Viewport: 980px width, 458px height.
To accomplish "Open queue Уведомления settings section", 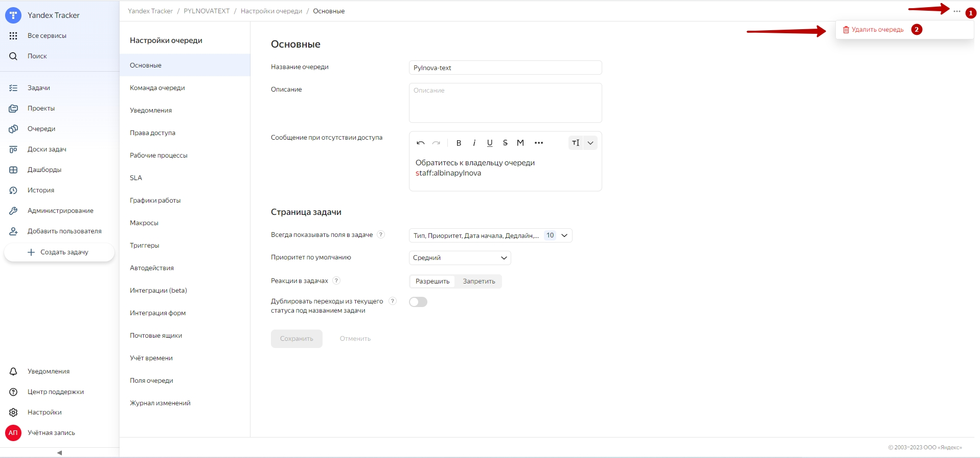I will coord(185,111).
